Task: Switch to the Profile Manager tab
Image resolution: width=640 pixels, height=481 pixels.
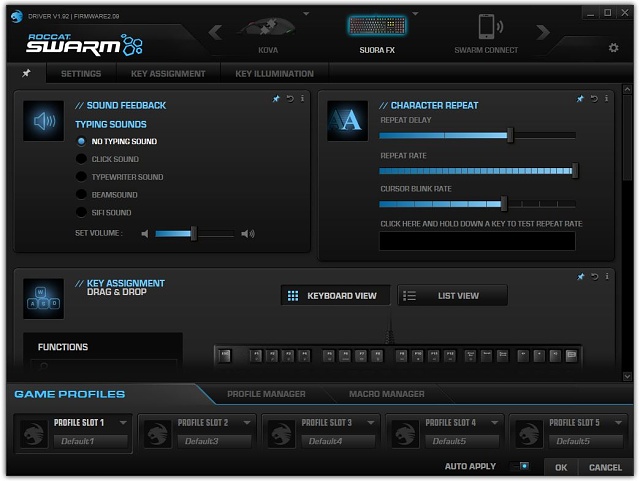Action: point(266,394)
